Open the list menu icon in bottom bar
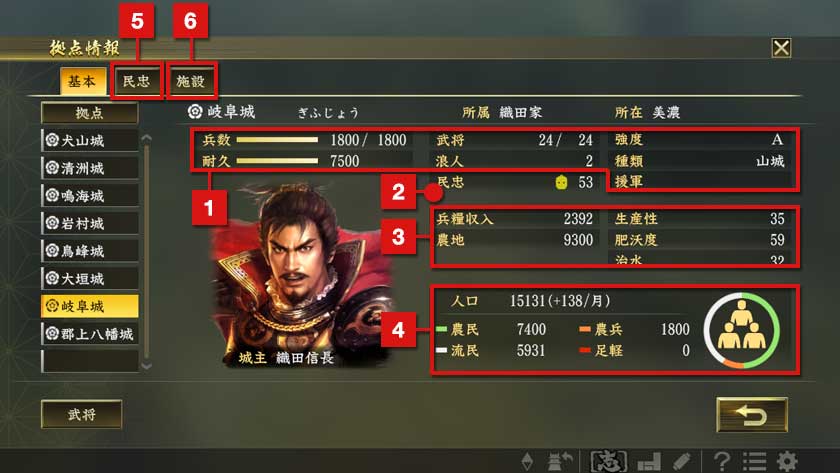This screenshot has width=840, height=473. [754, 461]
